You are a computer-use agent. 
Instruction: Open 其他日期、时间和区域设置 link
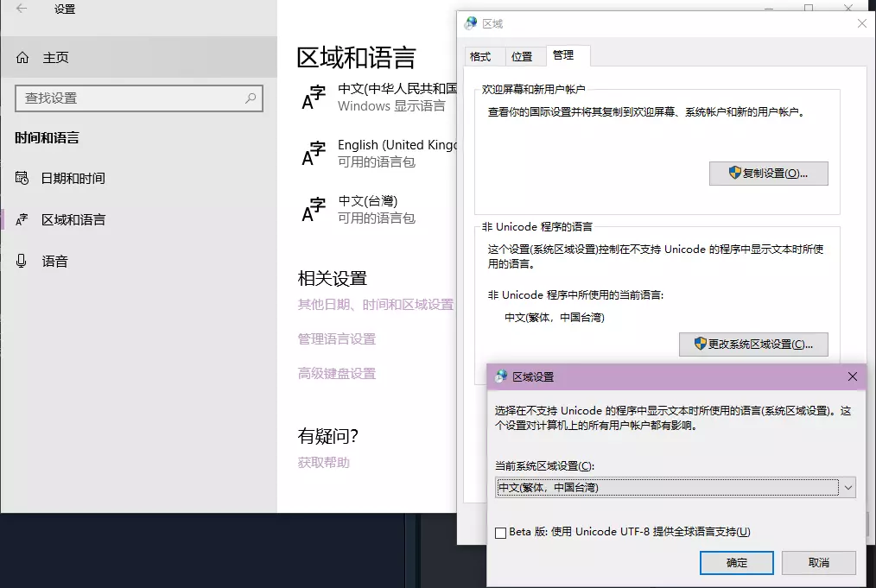(376, 304)
